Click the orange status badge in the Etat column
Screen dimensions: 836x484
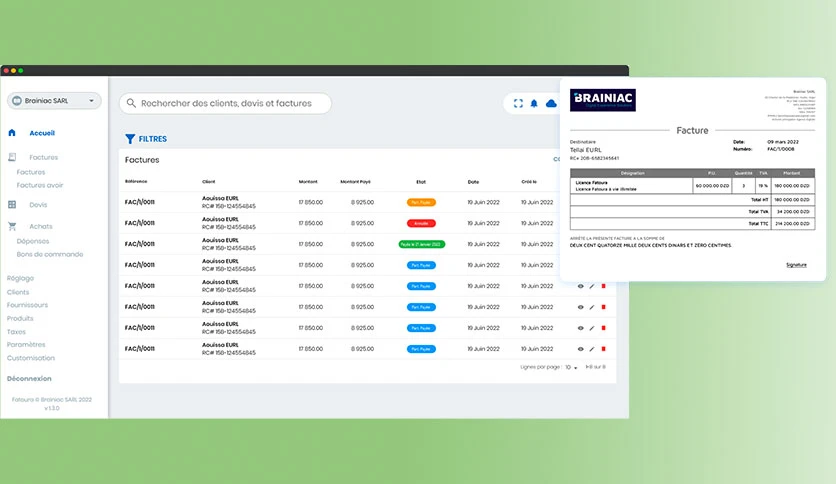point(421,203)
